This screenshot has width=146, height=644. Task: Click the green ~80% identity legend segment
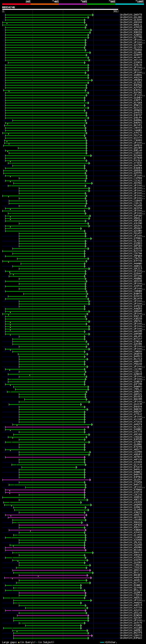coord(101,4)
